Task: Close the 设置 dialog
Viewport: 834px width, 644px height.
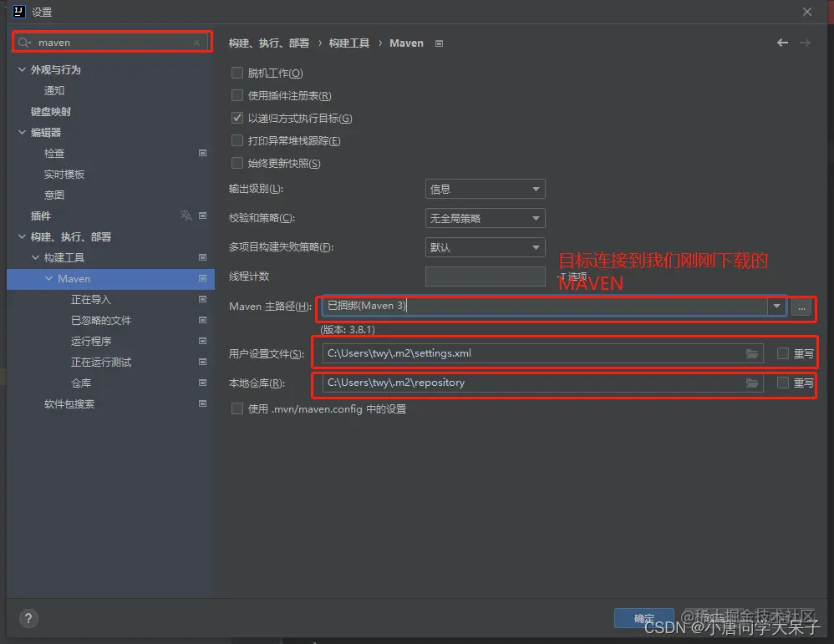Action: 807,12
